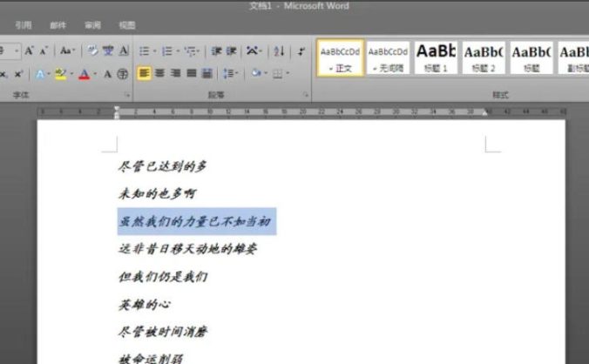
Task: Select Center alignment
Action: (160, 73)
